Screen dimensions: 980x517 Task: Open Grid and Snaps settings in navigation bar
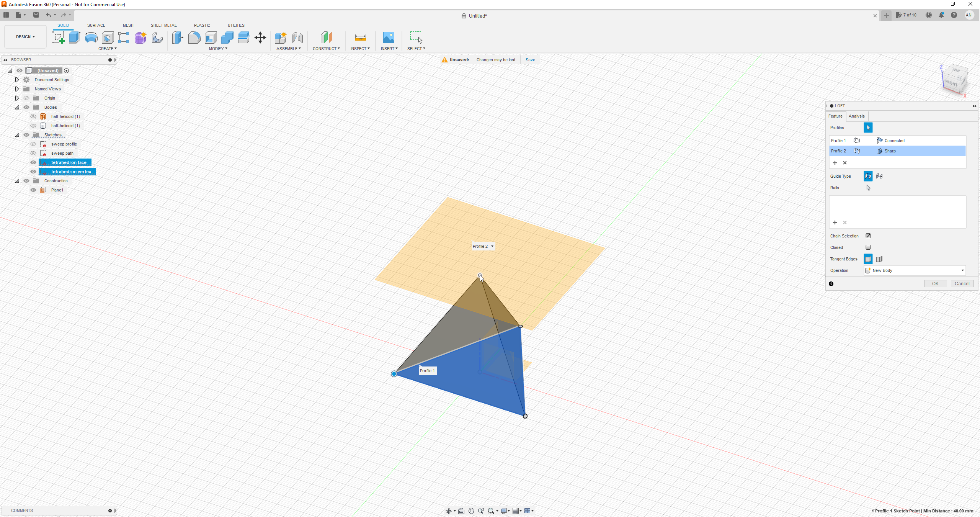(516, 510)
